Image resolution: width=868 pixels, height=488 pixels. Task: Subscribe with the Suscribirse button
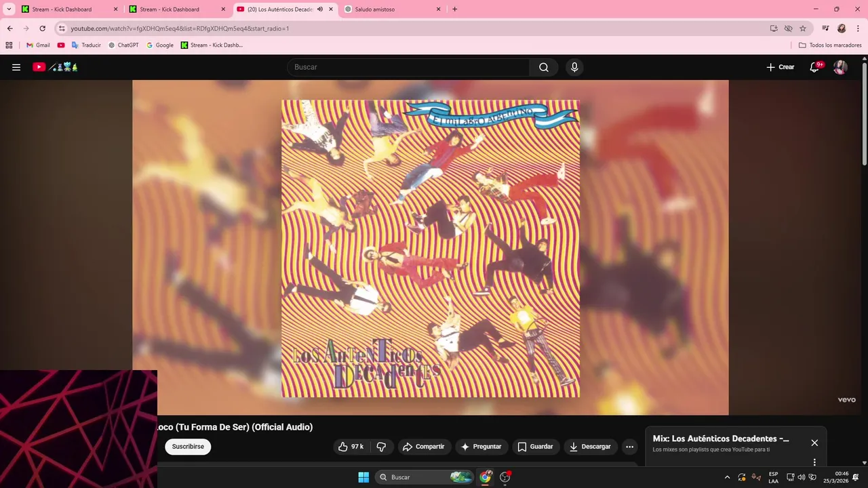tap(188, 447)
